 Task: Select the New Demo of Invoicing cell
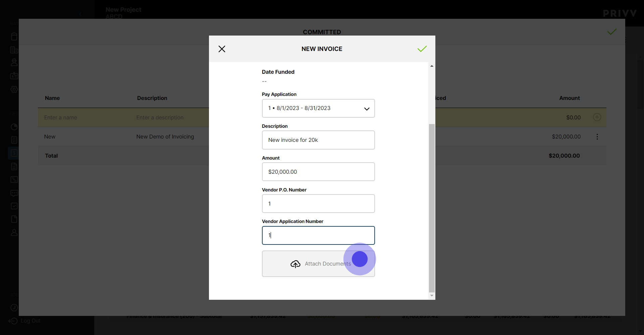coord(165,137)
